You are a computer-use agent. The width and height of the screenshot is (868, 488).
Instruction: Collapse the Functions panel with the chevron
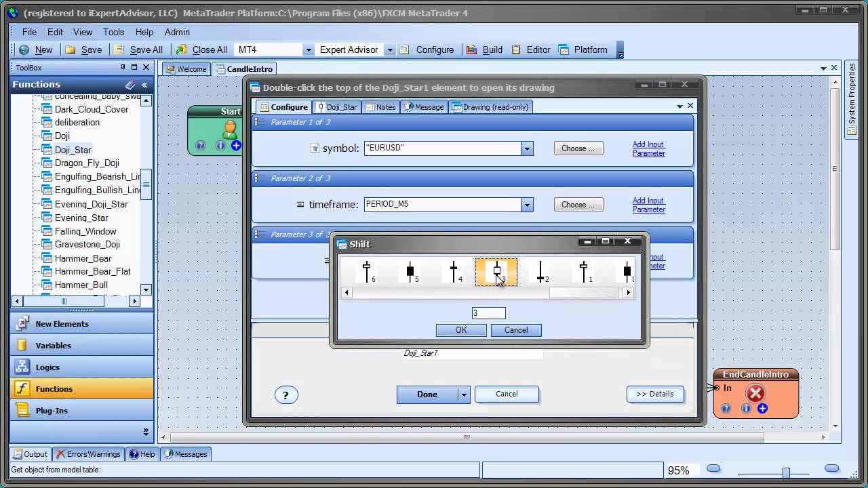point(144,85)
